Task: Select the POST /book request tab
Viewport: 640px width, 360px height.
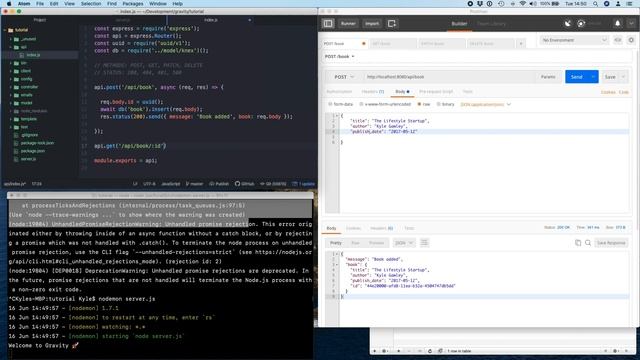Action: click(344, 44)
